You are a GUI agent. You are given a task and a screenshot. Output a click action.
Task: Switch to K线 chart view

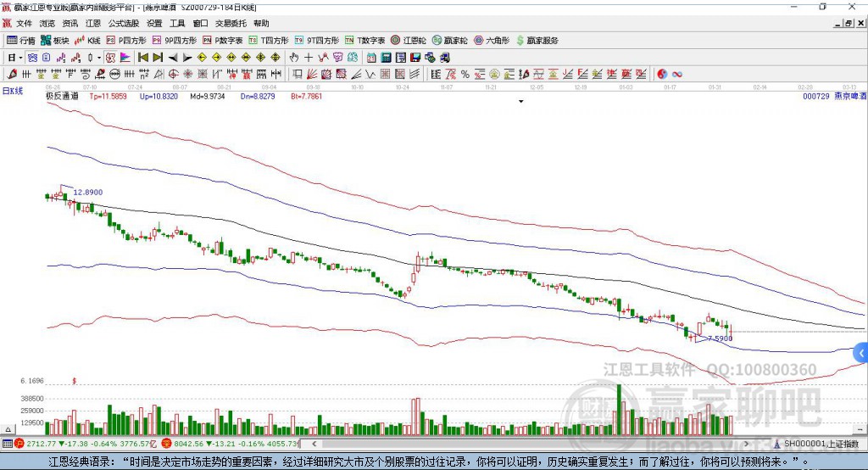87,41
